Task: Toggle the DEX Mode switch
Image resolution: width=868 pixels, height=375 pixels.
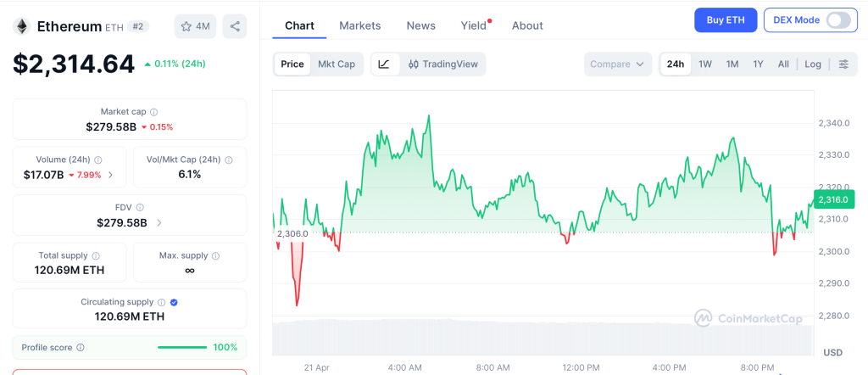Action: coord(837,20)
